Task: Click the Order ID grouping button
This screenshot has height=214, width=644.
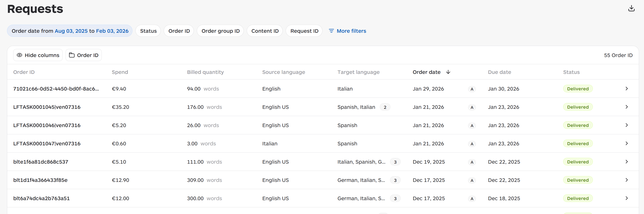Action: [x=84, y=55]
